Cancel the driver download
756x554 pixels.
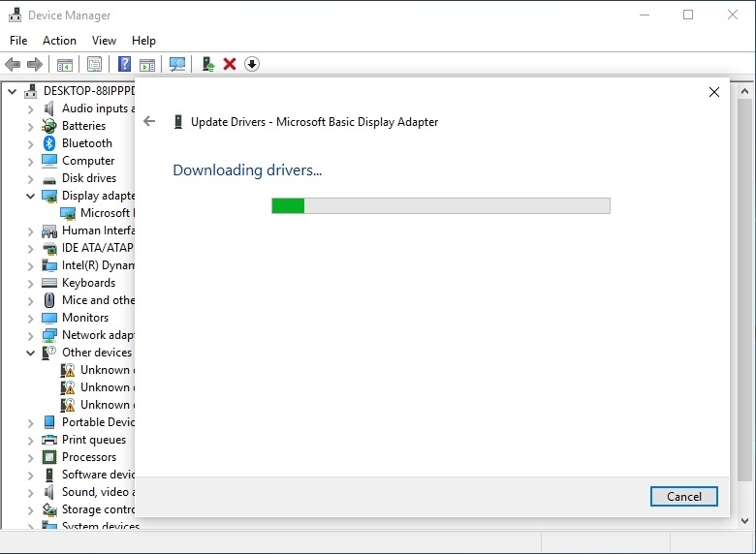pyautogui.click(x=683, y=496)
